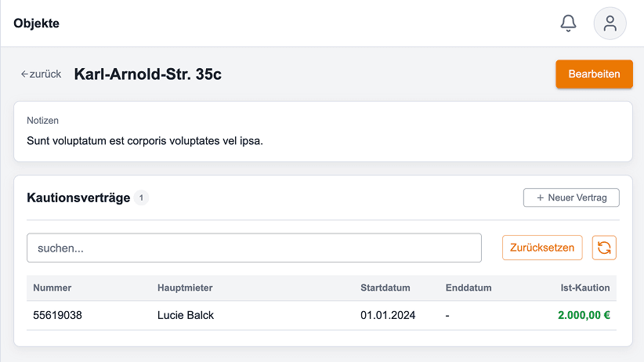This screenshot has width=644, height=362.
Task: Reset filters with Zurücksetzen button
Action: click(541, 248)
